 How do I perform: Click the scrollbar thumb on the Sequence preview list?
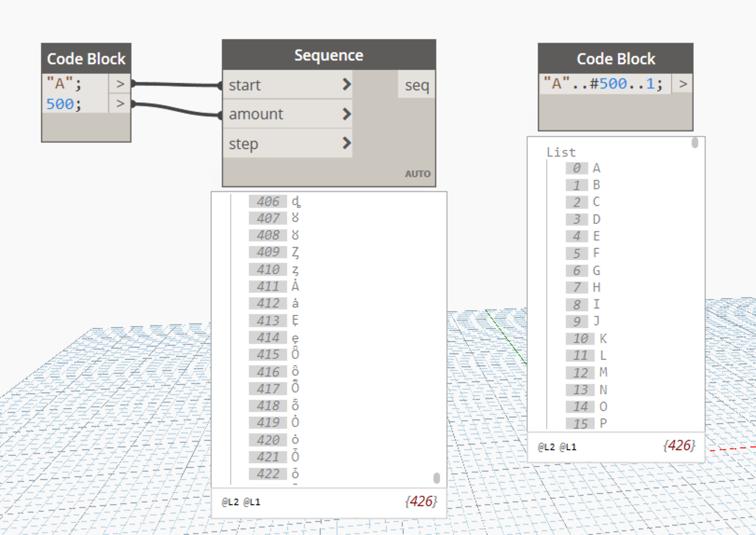(437, 478)
